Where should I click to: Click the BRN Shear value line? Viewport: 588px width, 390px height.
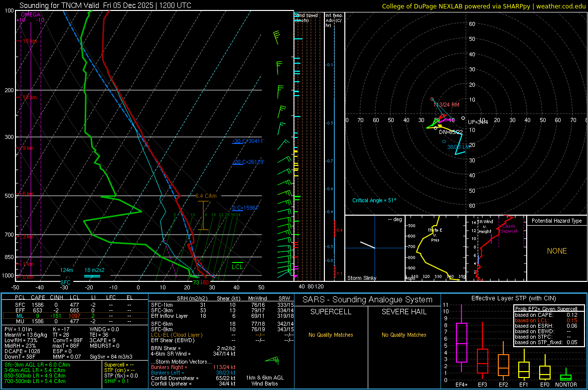pyautogui.click(x=193, y=348)
